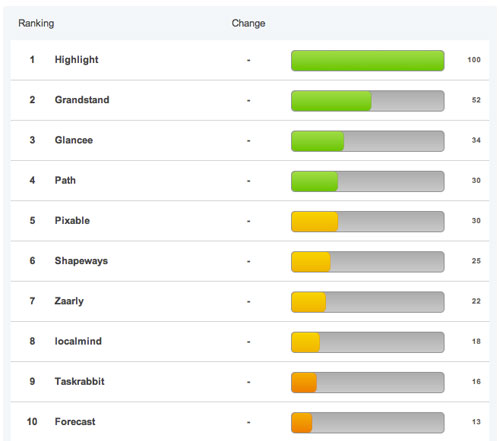Screen dimensions: 500x441
Task: Click the Change column header
Action: [248, 23]
